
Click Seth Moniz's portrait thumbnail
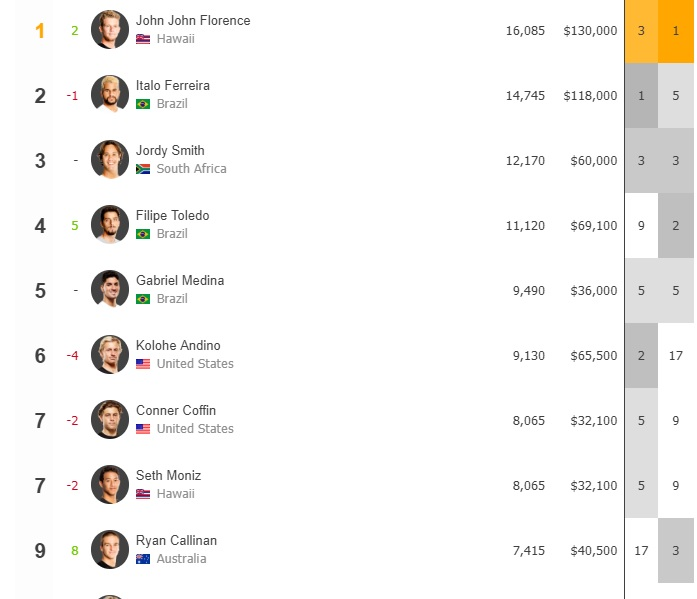point(110,485)
